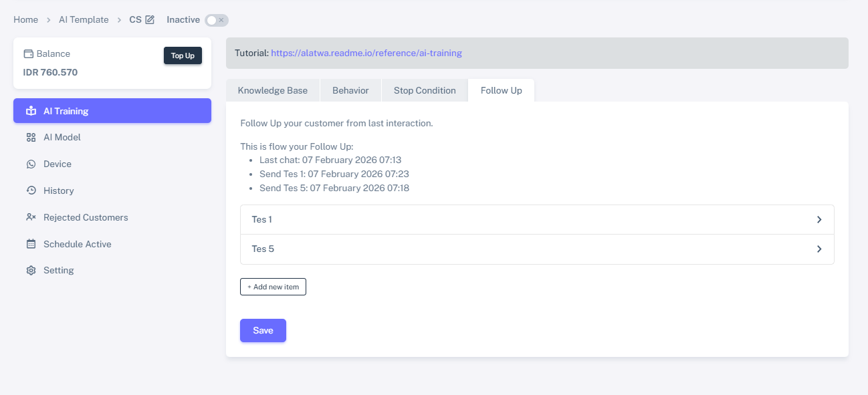Open the AI Training sidebar menu

112,111
